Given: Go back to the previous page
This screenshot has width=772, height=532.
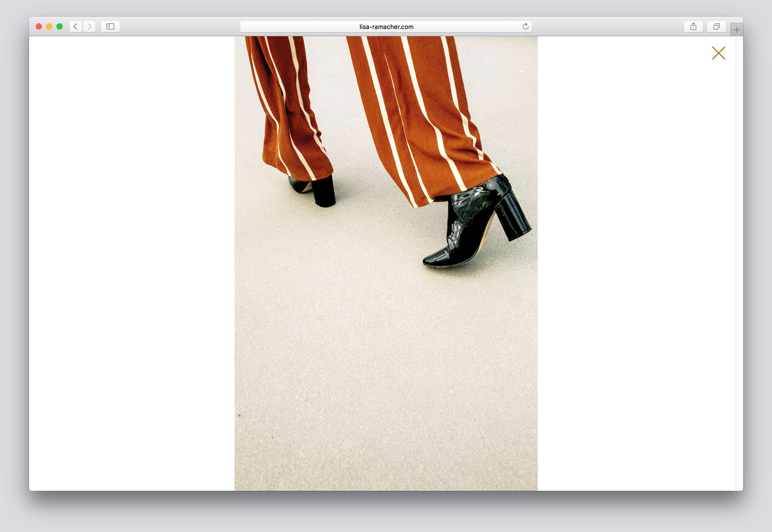Looking at the screenshot, I should click(x=75, y=27).
